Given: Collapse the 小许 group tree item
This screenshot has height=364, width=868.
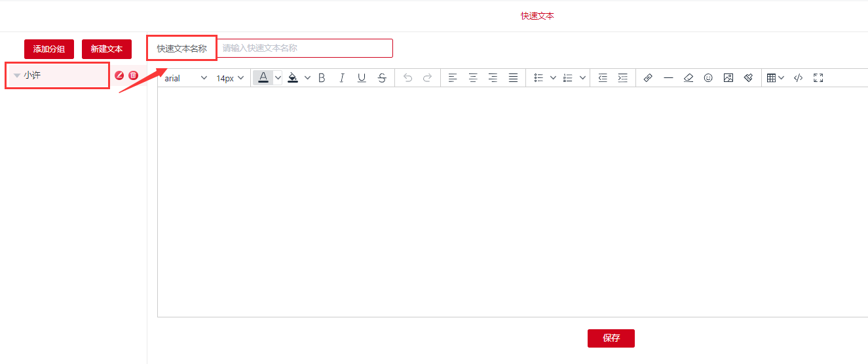Looking at the screenshot, I should click(17, 76).
